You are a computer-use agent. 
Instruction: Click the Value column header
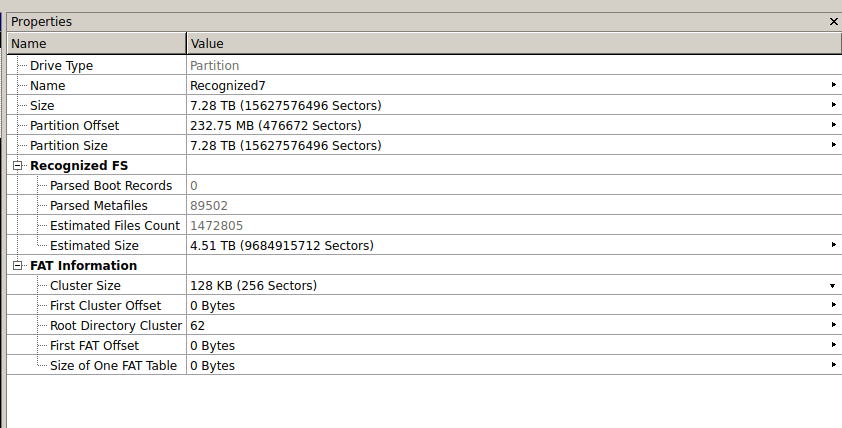point(514,43)
